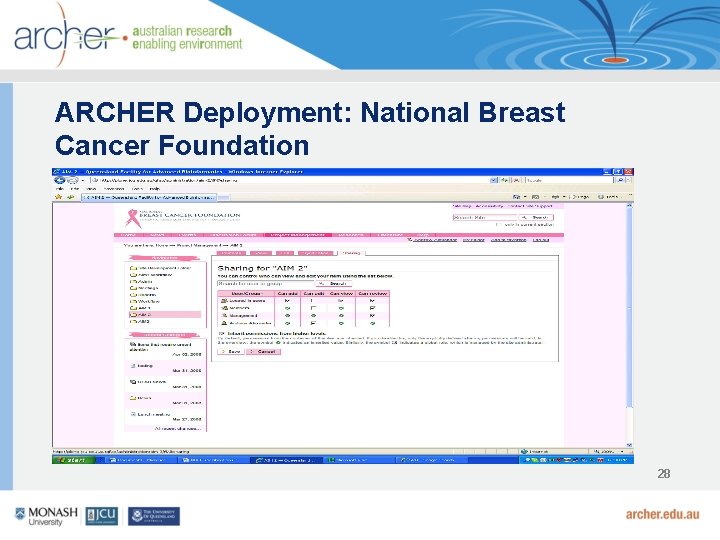The image size is (720, 540).
Task: Click the Logged-in users group icon
Action: point(225,301)
